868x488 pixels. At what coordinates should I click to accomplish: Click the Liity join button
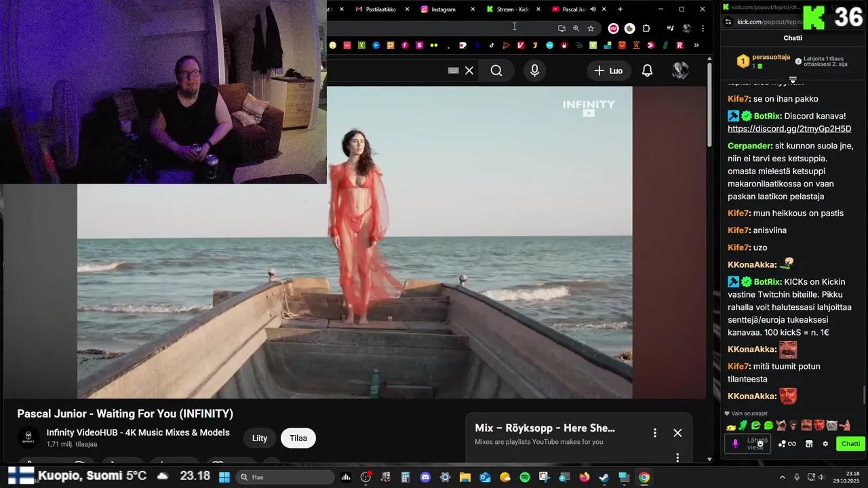click(260, 438)
